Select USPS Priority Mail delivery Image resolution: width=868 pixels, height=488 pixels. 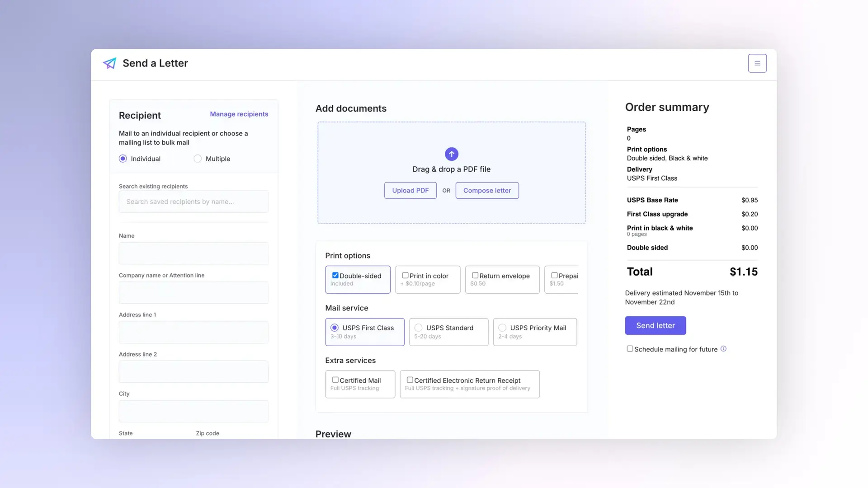(502, 328)
